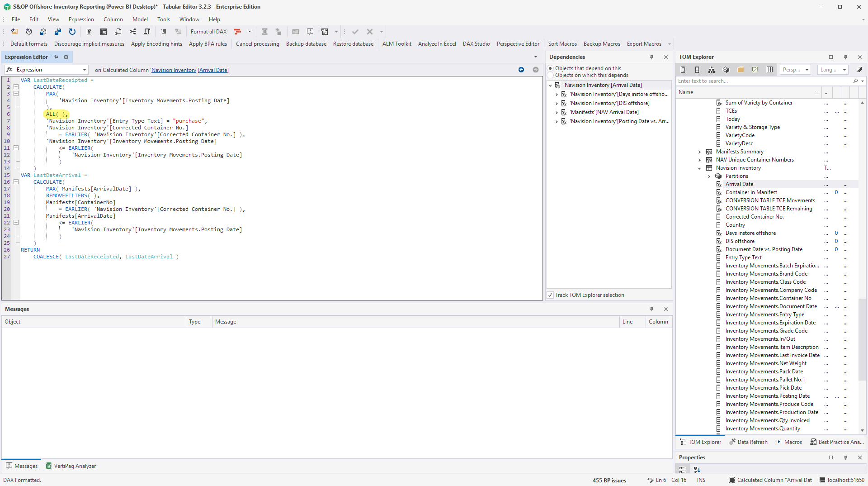Open the Persp... perspective dropdown
Image resolution: width=868 pixels, height=486 pixels.
click(x=795, y=70)
